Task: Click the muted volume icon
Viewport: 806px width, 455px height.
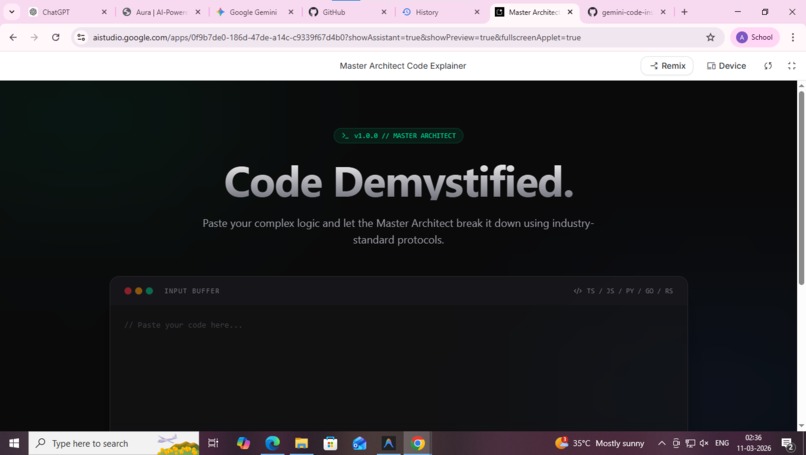Action: coord(704,443)
